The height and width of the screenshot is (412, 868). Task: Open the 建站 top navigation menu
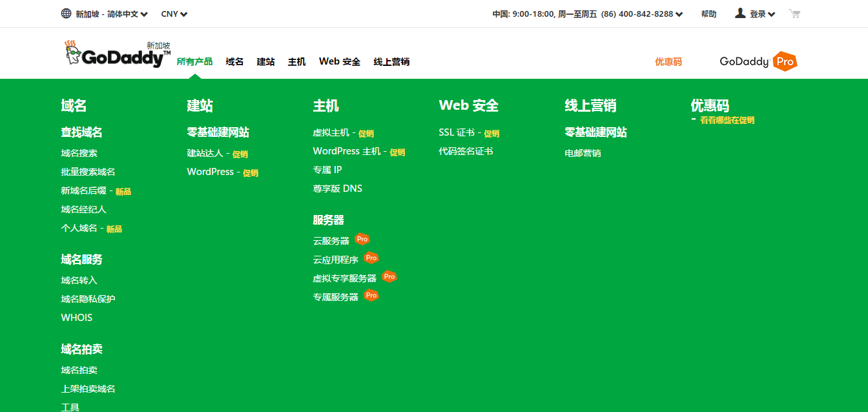pyautogui.click(x=265, y=62)
